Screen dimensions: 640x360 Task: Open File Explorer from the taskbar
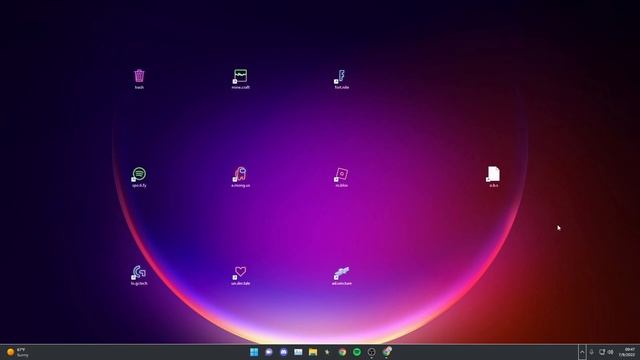[x=313, y=352]
